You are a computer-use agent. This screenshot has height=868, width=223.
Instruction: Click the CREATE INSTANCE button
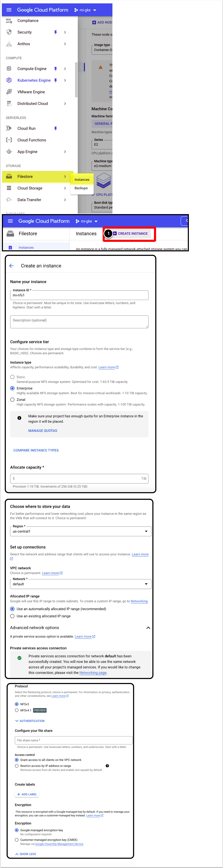pos(130,233)
